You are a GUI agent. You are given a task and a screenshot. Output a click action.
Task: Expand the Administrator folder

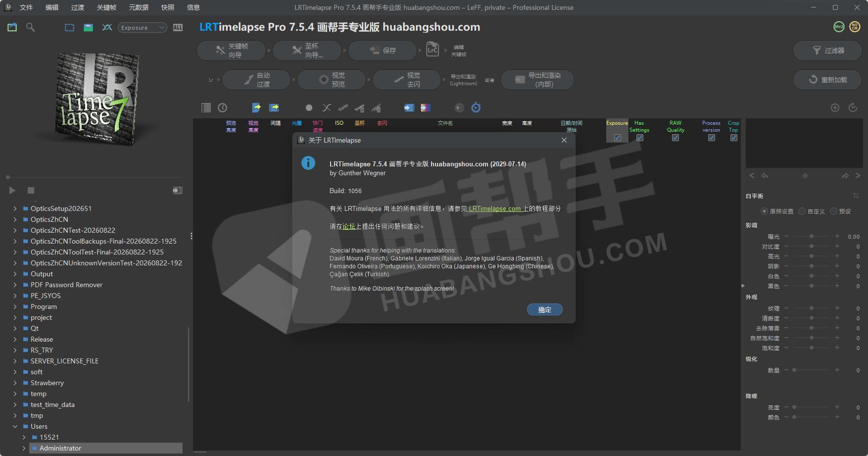pyautogui.click(x=24, y=448)
